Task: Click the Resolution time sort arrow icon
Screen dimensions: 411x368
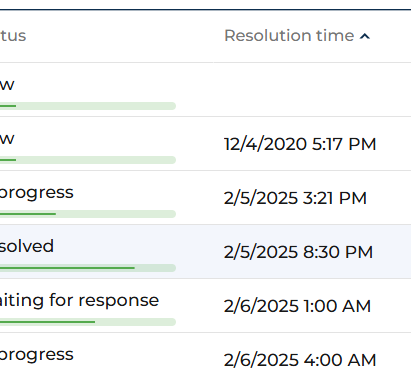Action: 365,36
